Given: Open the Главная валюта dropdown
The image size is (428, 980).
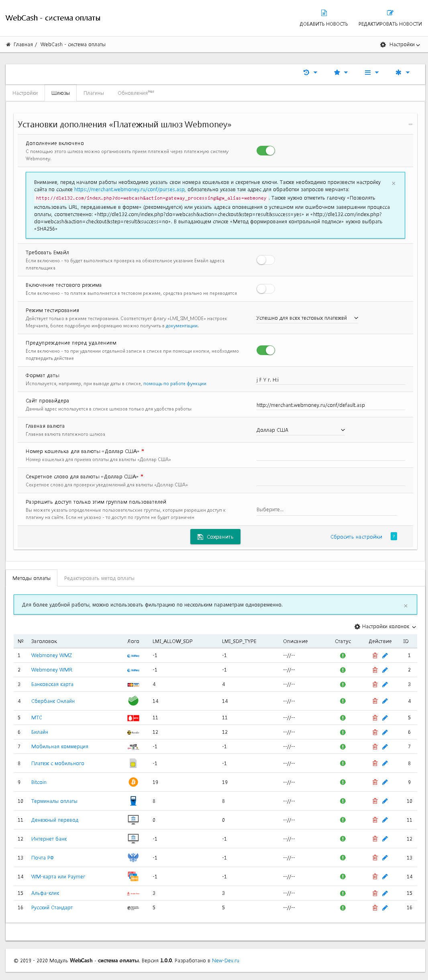Looking at the screenshot, I should (x=301, y=430).
